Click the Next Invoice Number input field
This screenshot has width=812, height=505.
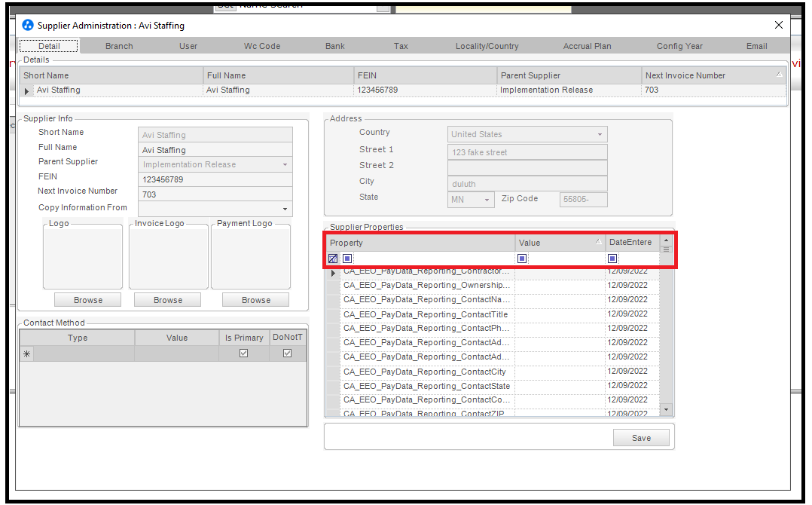coord(215,194)
